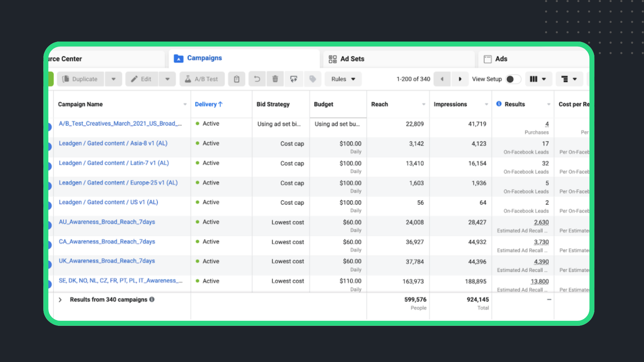
Task: Click the tag label icon
Action: point(313,79)
